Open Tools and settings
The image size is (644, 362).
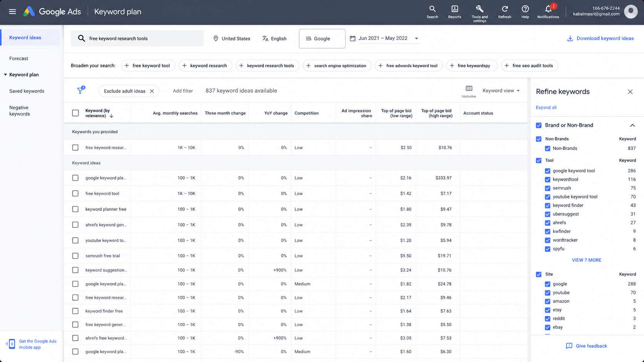tap(480, 13)
